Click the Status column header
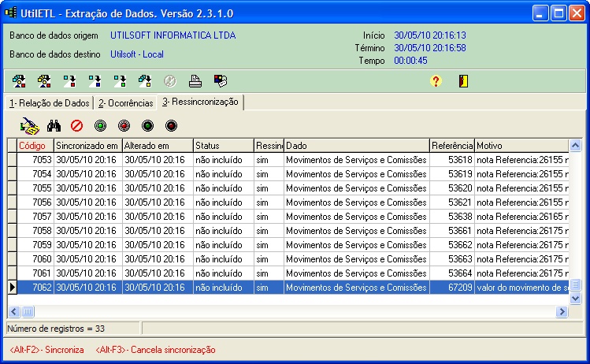Viewport: 590px width, 364px height. point(224,146)
